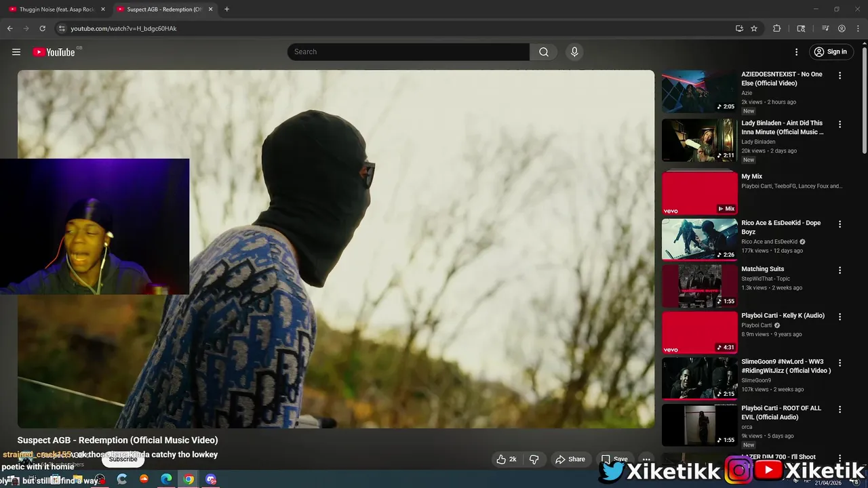
Task: Click the search-tabs icon in the Chrome toolbar
Action: [801, 28]
